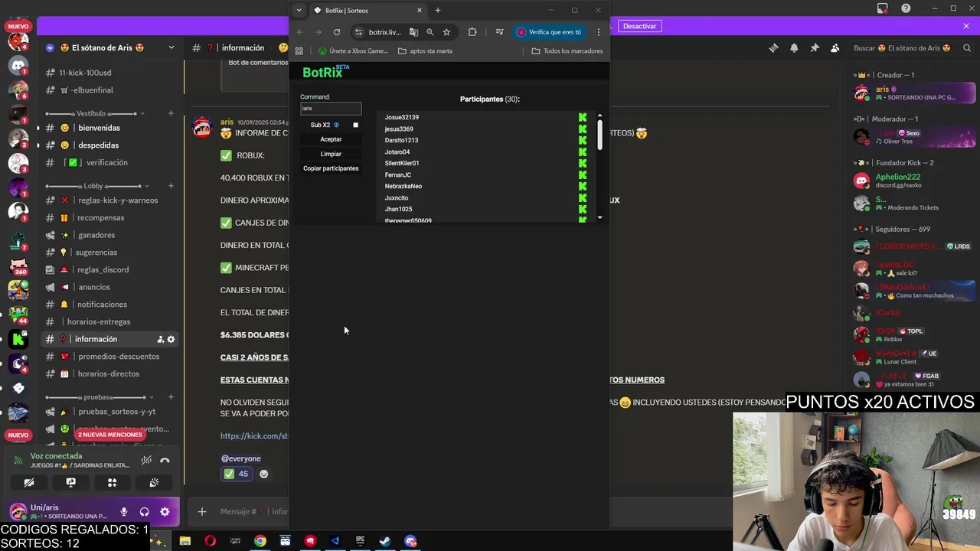
Task: Open Discord threads icon in header
Action: pos(774,48)
